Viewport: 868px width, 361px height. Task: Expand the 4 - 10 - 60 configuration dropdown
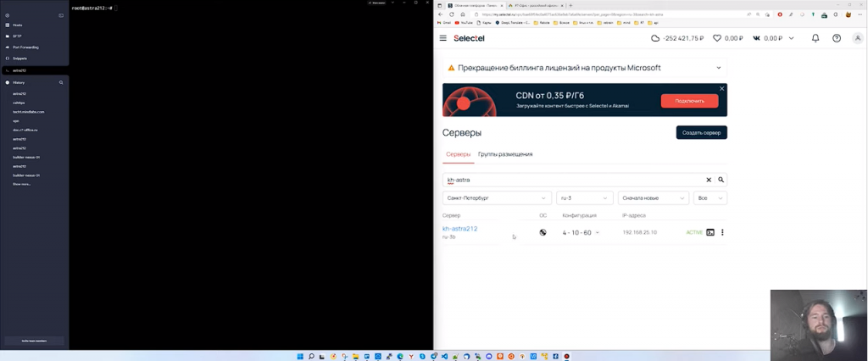(581, 232)
